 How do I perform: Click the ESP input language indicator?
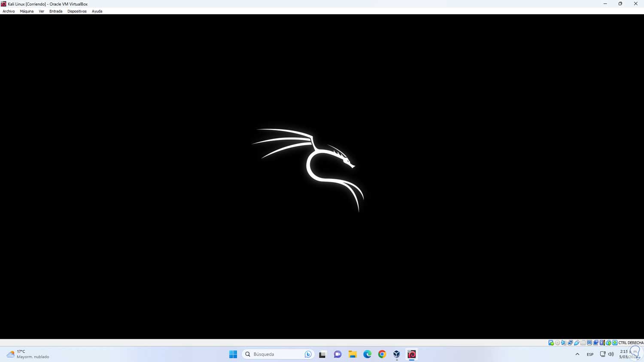(x=590, y=354)
